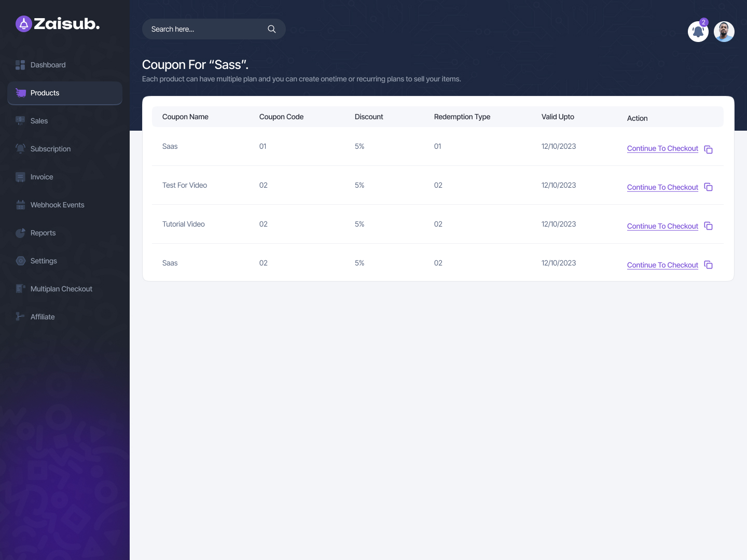This screenshot has height=560, width=747.
Task: Open the Affiliate sidebar icon
Action: point(20,317)
